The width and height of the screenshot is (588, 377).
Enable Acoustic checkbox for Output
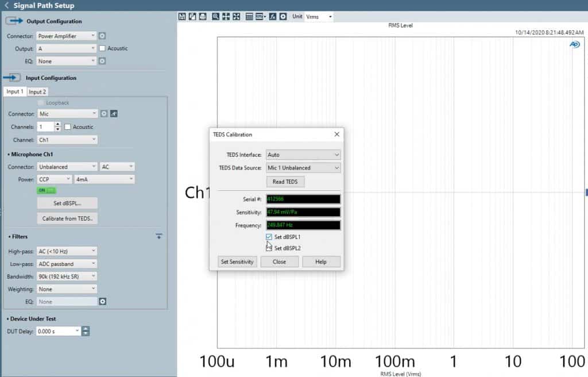coord(102,48)
